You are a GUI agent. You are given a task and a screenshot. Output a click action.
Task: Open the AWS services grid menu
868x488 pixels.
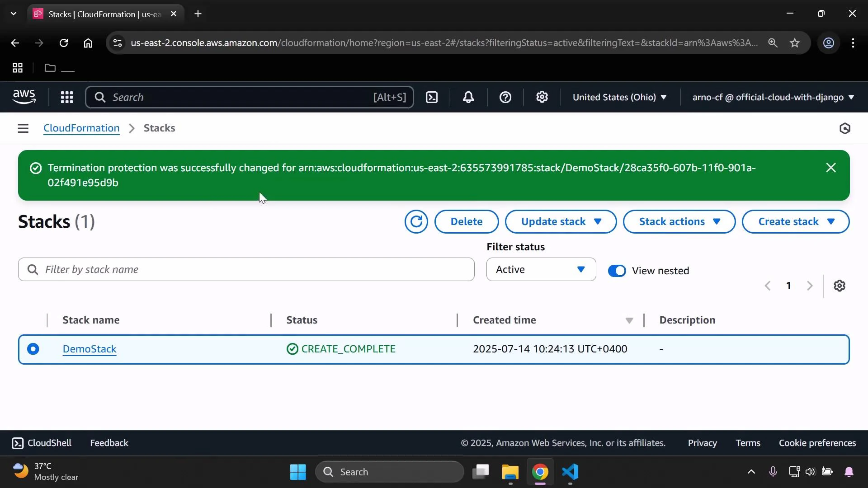click(66, 97)
